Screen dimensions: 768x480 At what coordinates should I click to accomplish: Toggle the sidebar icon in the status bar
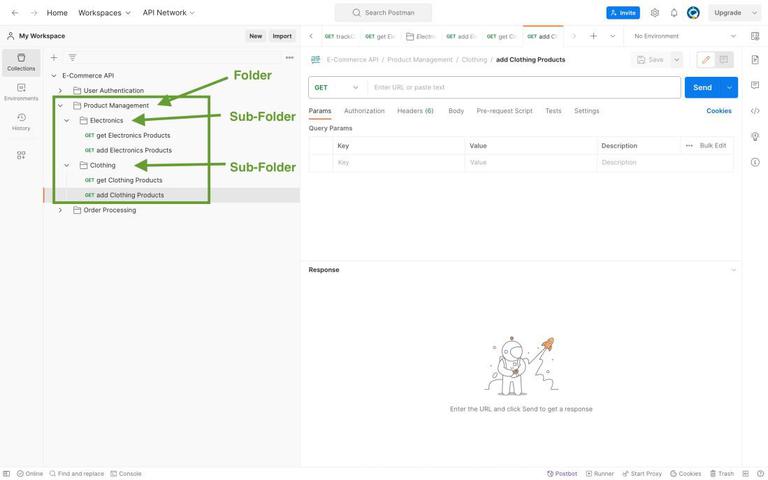pyautogui.click(x=6, y=474)
